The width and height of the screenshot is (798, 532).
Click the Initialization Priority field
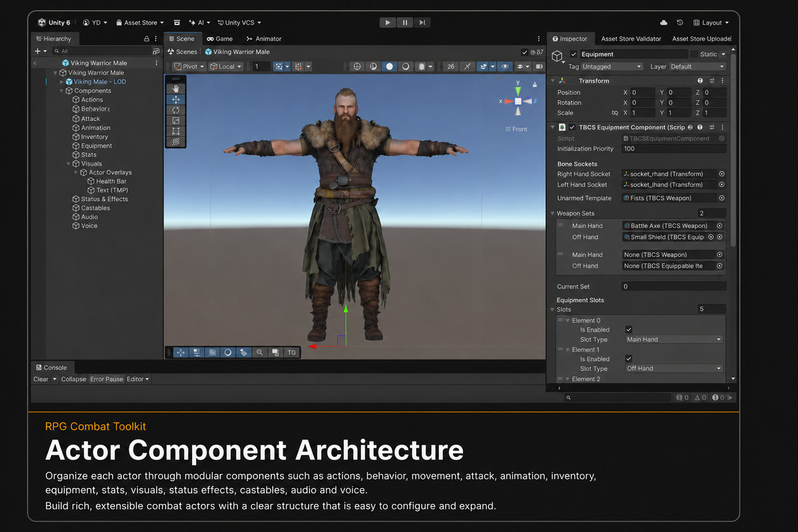[674, 149]
